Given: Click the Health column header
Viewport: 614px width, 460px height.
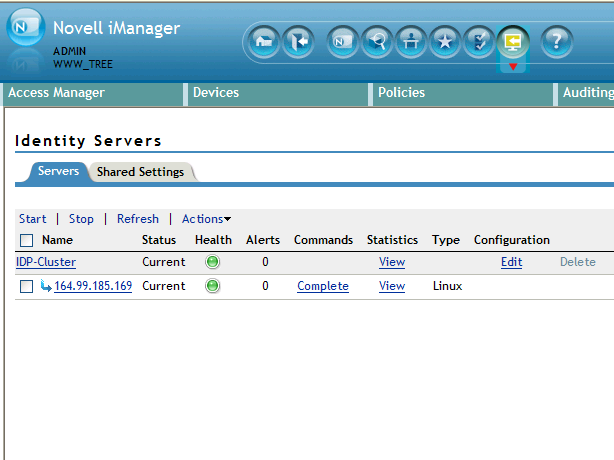Looking at the screenshot, I should pyautogui.click(x=213, y=240).
